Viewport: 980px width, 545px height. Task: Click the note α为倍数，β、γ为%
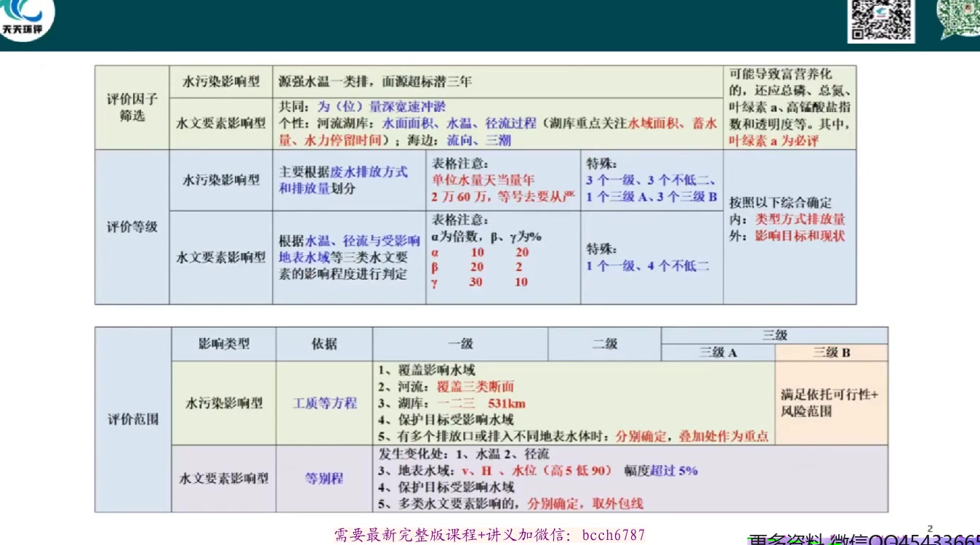486,237
